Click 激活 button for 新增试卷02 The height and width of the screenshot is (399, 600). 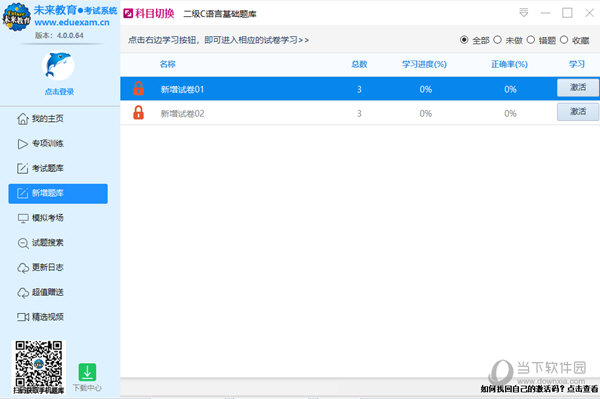(x=578, y=112)
